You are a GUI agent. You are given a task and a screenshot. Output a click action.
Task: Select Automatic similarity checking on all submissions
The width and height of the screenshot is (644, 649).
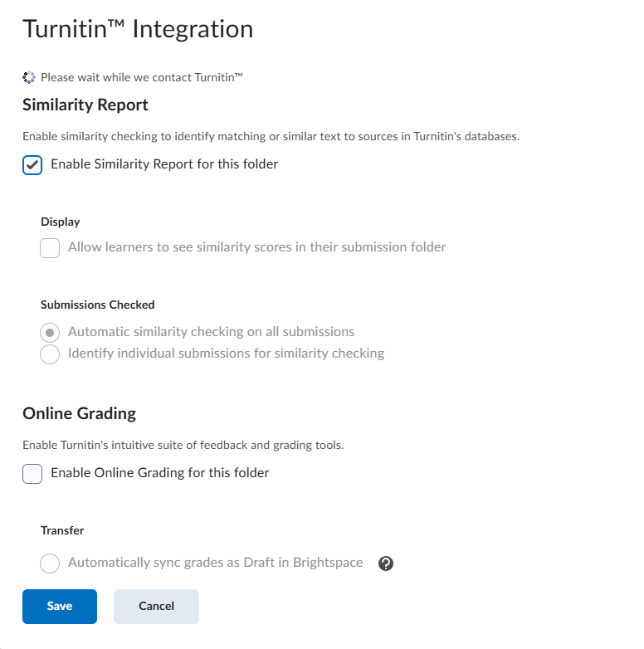[x=50, y=332]
